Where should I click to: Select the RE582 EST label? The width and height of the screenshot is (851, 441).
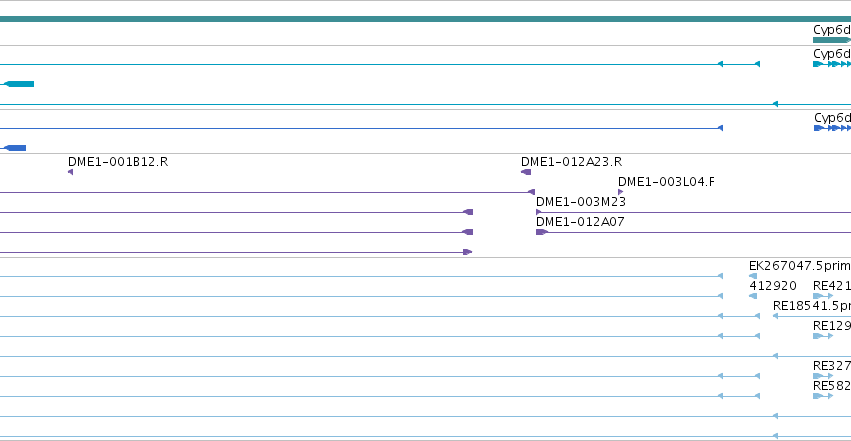coord(831,386)
